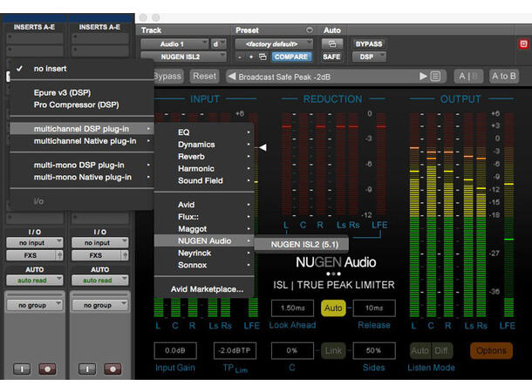Open multi-mono Native plug-in submenu

81,177
